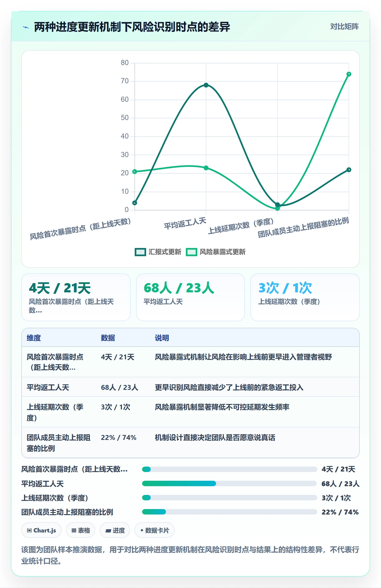Click the chart title 两种进度更新机制下风险识别时点的差异

tap(132, 27)
